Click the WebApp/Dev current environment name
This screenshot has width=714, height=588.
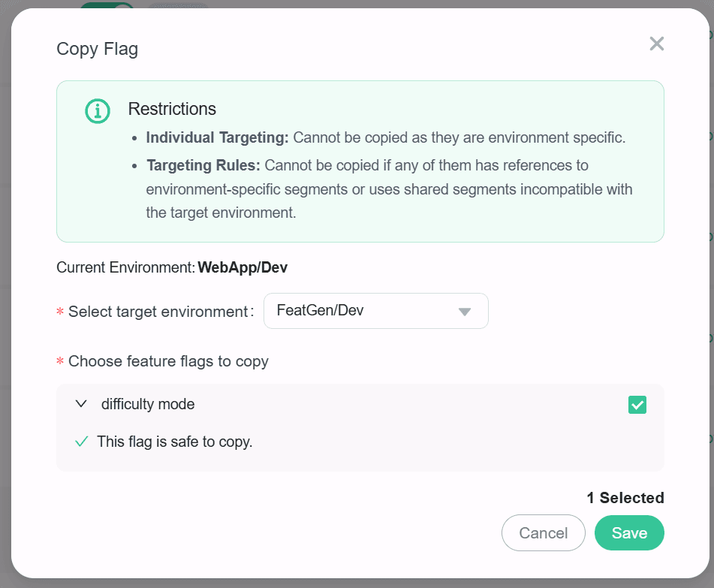click(243, 267)
